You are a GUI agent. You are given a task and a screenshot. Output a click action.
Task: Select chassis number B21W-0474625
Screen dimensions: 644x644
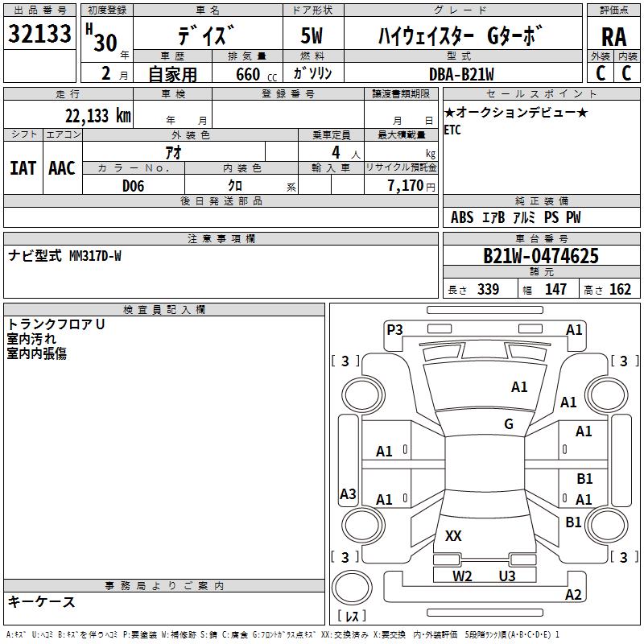541,256
